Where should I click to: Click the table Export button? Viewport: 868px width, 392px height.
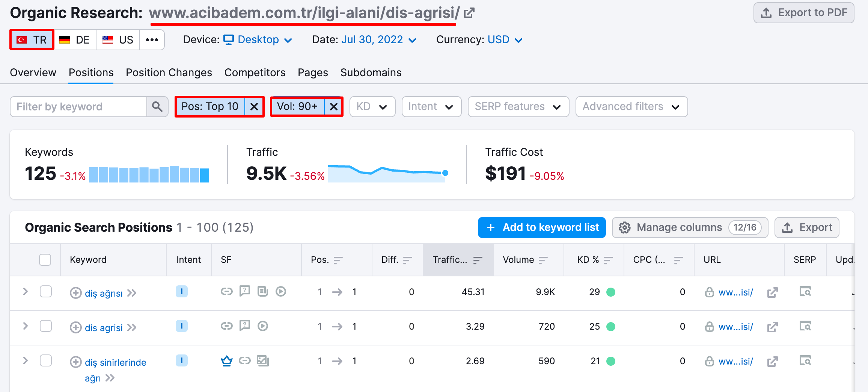(x=807, y=228)
